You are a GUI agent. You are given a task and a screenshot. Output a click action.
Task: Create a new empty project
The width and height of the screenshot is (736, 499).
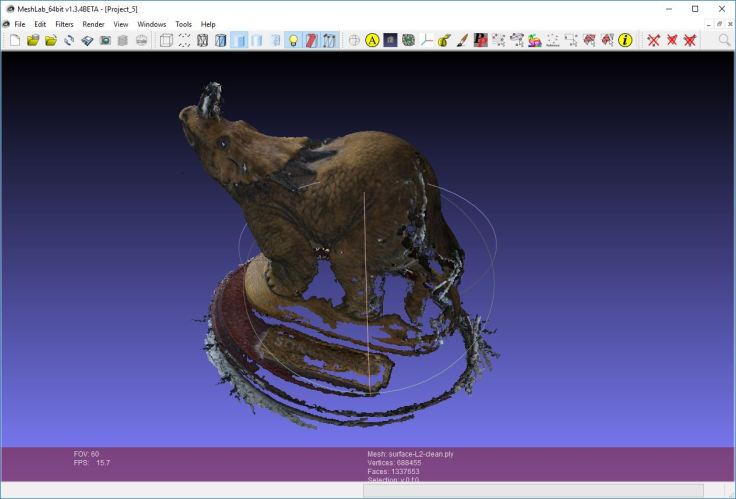[x=15, y=40]
